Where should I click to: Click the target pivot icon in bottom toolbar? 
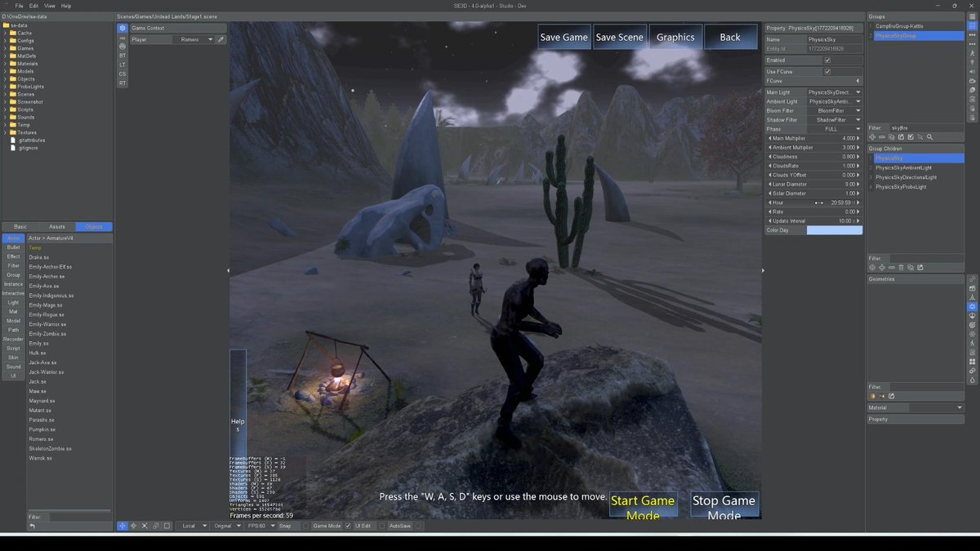133,526
